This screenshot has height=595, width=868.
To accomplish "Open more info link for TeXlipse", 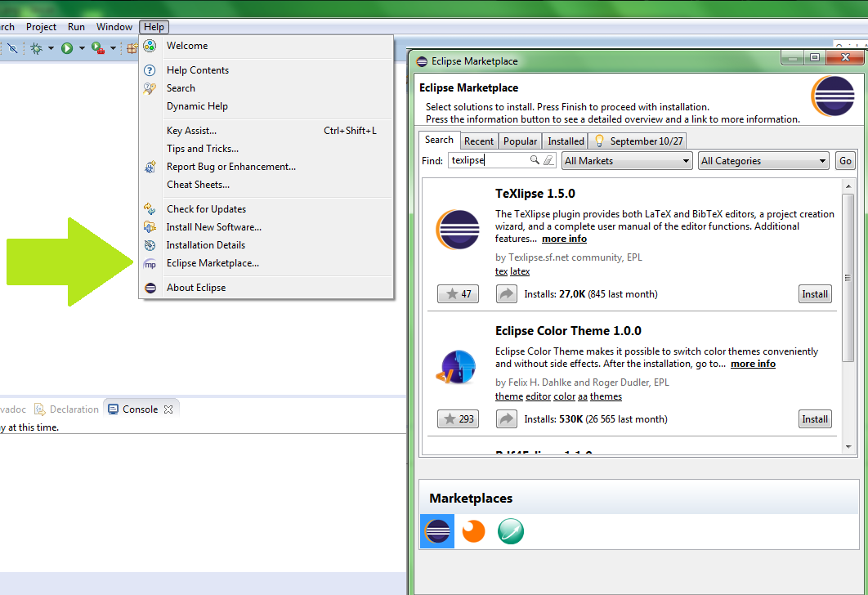I will 564,239.
